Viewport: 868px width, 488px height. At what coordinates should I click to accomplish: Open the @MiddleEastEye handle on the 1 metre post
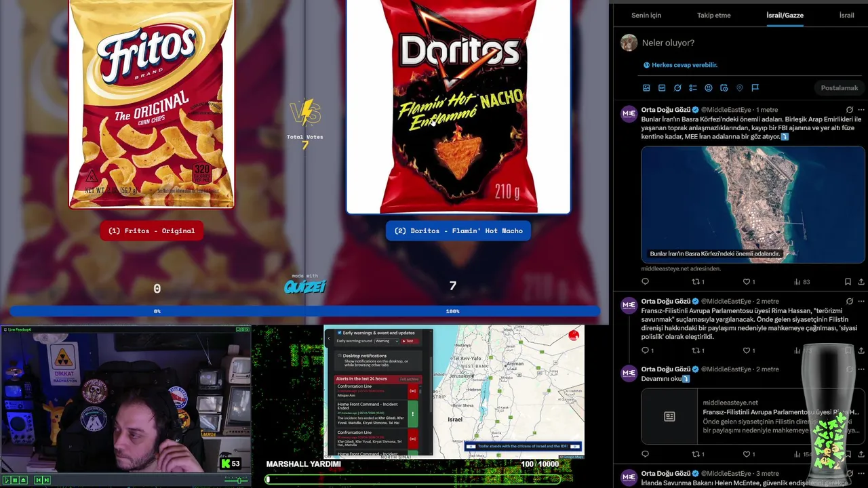pos(726,110)
